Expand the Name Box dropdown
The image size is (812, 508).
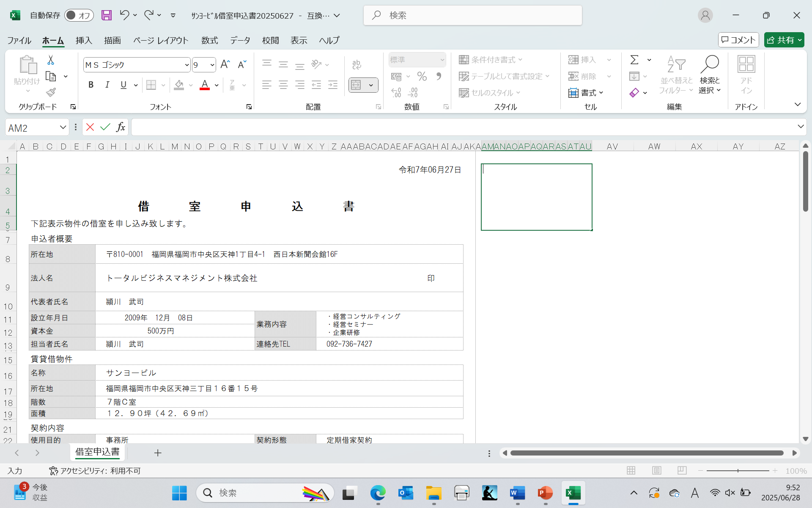pyautogui.click(x=63, y=127)
